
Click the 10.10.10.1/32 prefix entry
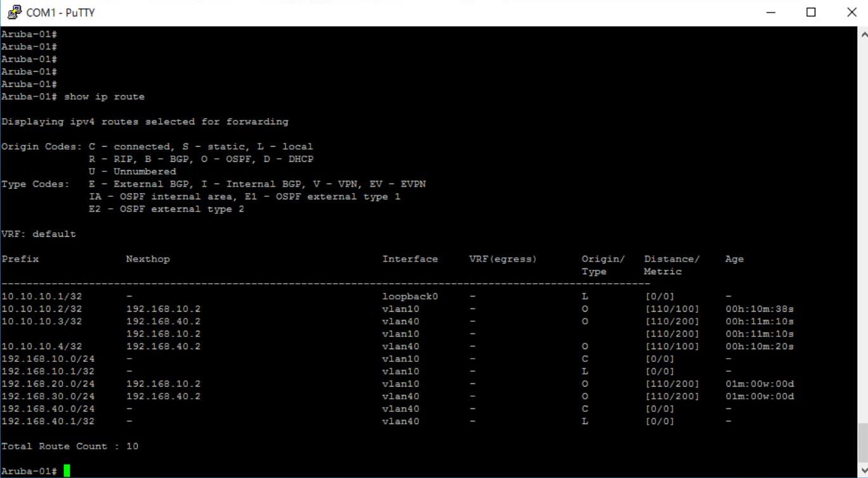[41, 296]
